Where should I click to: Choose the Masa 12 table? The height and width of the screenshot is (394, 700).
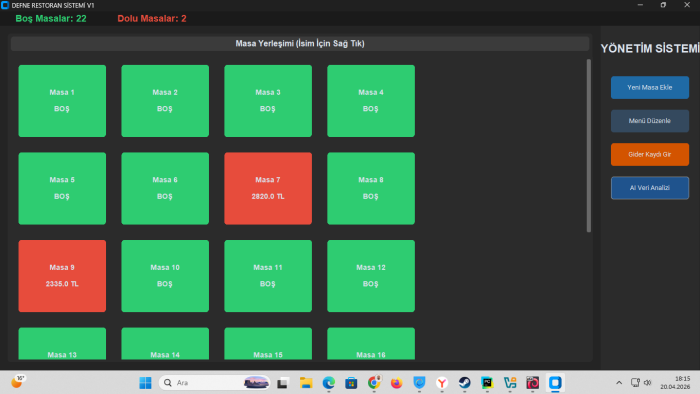click(371, 276)
